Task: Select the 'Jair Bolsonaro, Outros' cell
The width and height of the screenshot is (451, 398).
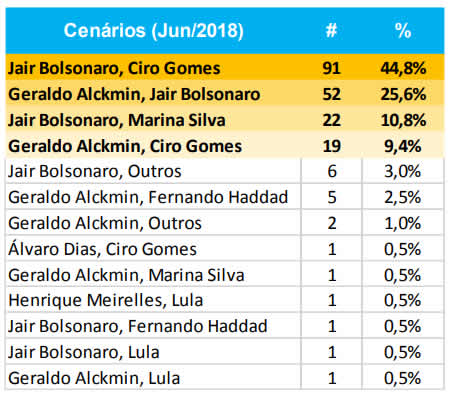Action: click(x=153, y=171)
